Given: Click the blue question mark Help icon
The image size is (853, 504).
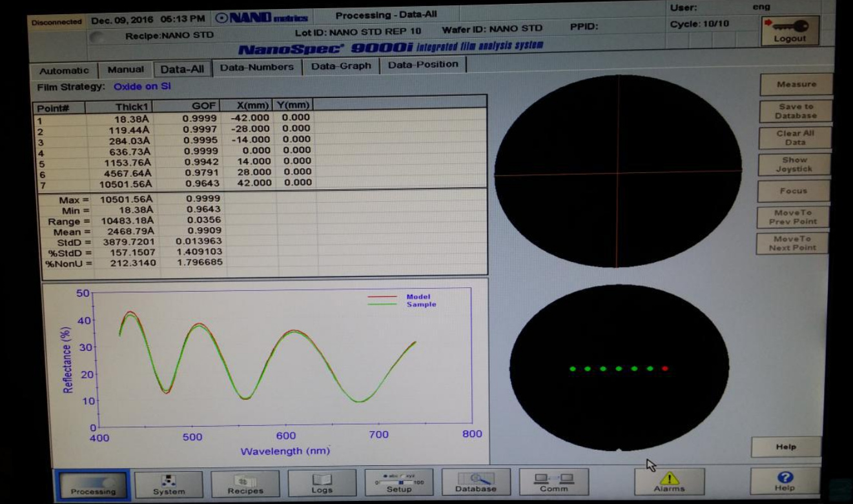Looking at the screenshot, I should point(785,481).
